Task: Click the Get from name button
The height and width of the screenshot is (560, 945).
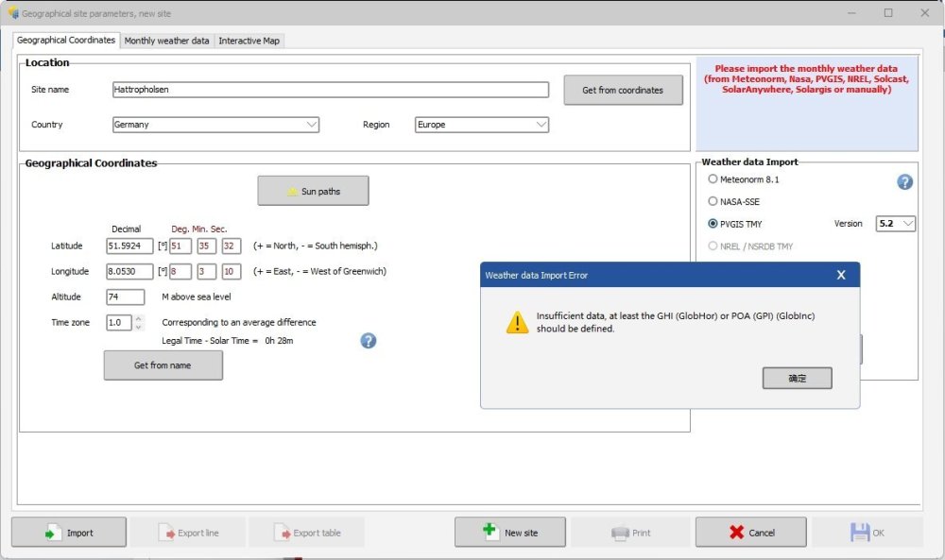Action: tap(163, 365)
